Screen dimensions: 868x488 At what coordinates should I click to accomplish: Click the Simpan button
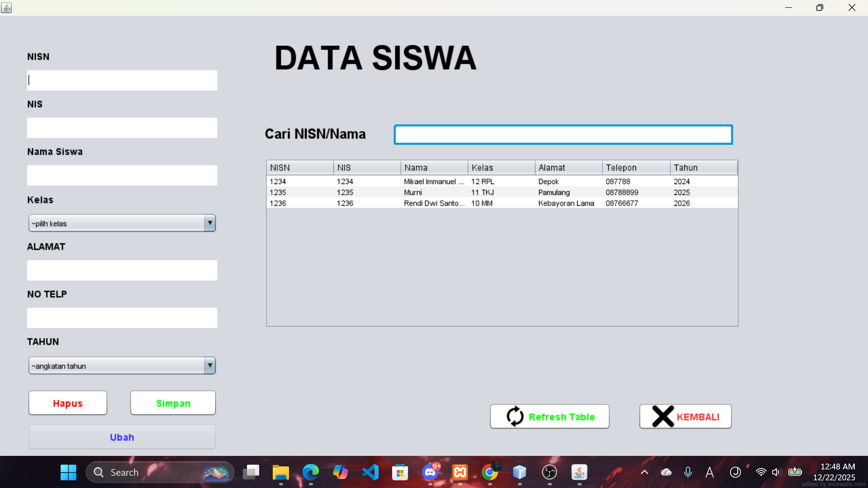point(173,403)
